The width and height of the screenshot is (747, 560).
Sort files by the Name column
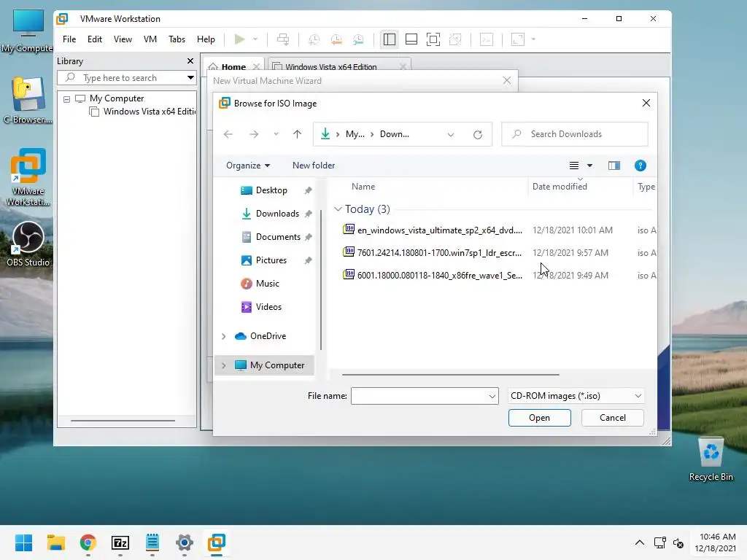[363, 187]
